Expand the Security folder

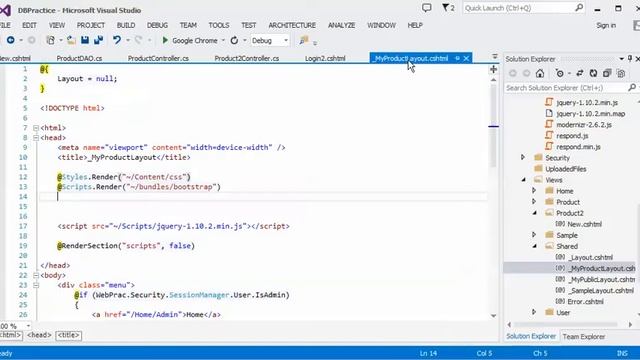(x=523, y=157)
